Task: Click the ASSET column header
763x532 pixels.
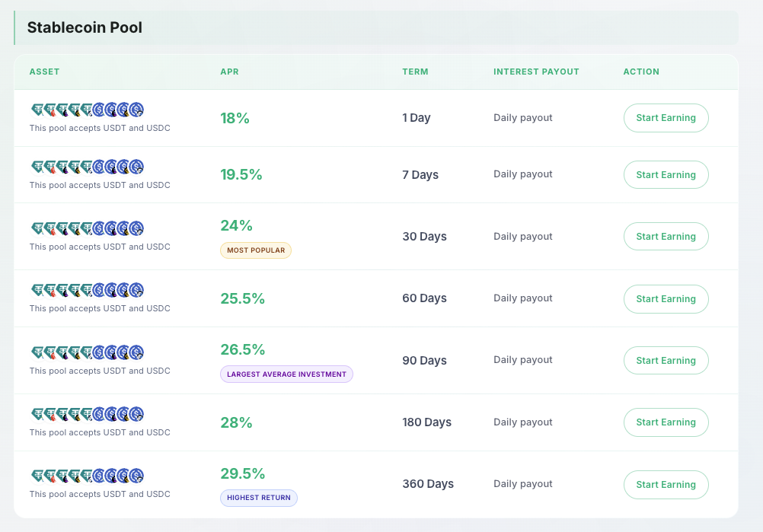Action: tap(44, 72)
